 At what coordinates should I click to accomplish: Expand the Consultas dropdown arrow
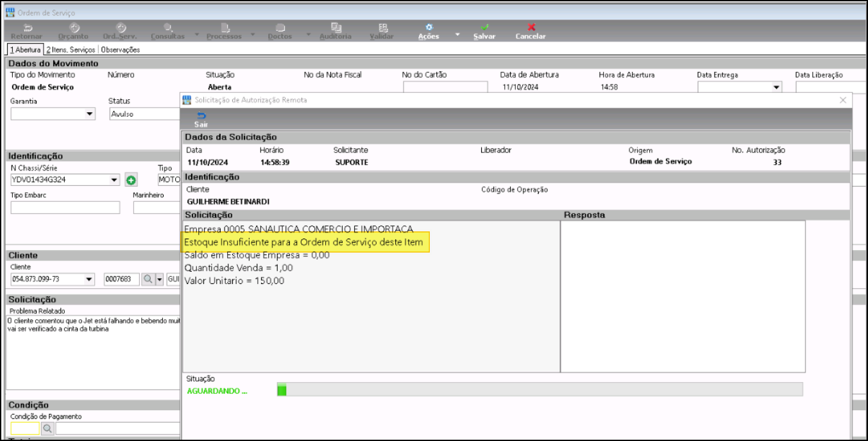(197, 35)
